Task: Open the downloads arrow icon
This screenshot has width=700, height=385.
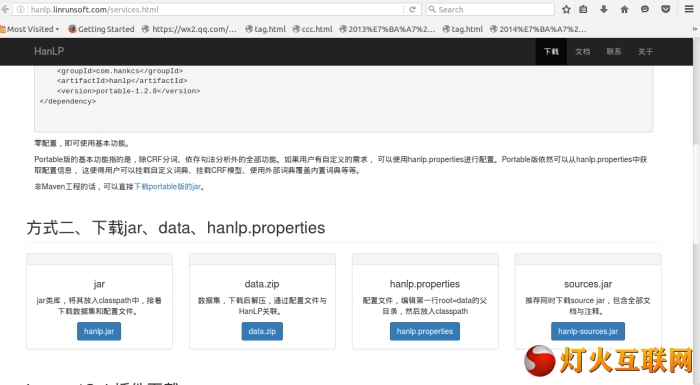Action: coord(604,9)
